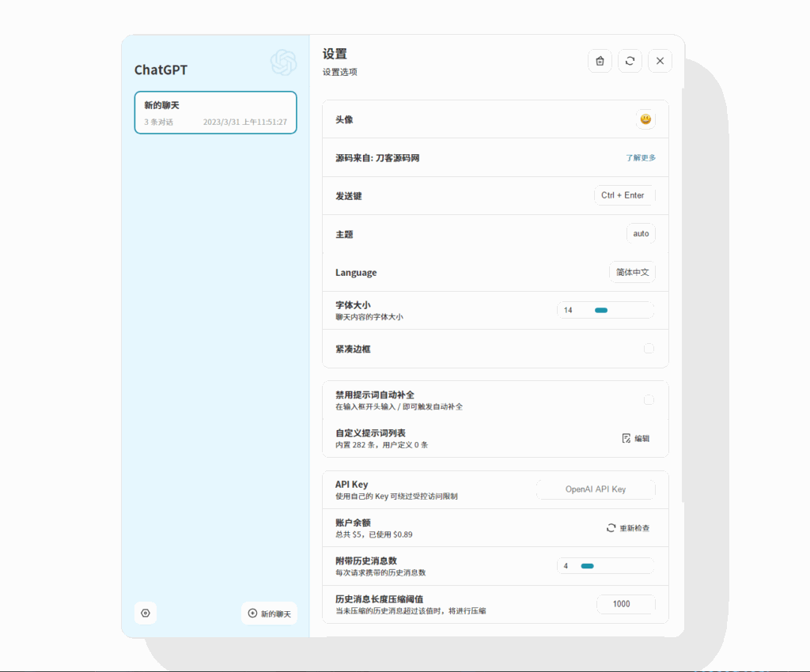The image size is (810, 672).
Task: Click the ChatGPT logo icon in the sidebar
Action: (x=282, y=61)
